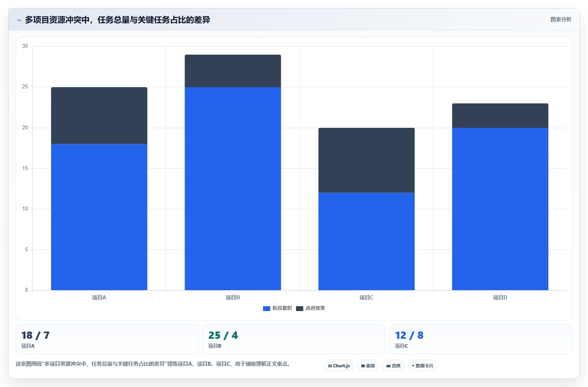Select the 数据卡片 tag chip
Image resolution: width=588 pixels, height=387 pixels.
pos(423,366)
